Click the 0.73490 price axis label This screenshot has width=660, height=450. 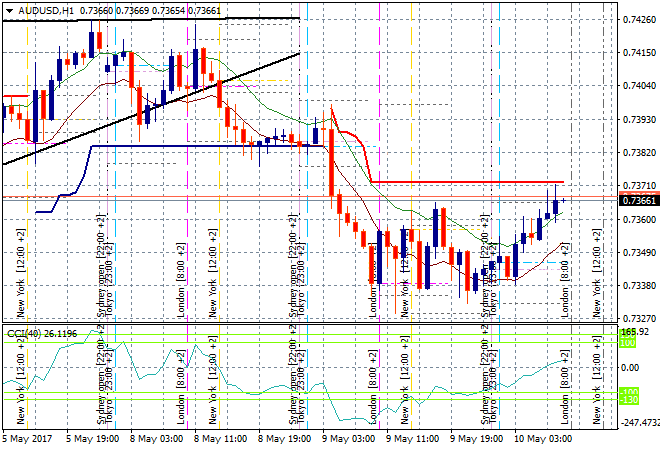(638, 252)
